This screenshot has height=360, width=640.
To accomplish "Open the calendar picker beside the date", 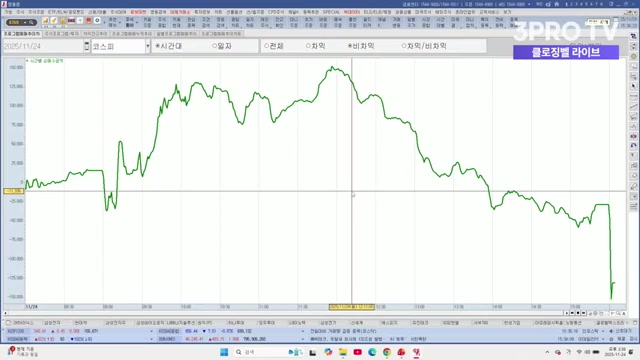I will point(87,46).
